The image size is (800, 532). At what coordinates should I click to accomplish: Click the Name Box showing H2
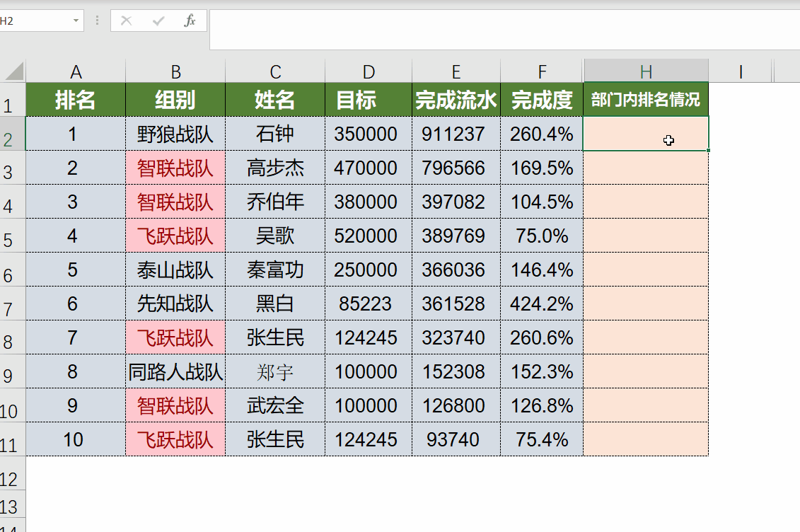pyautogui.click(x=34, y=21)
